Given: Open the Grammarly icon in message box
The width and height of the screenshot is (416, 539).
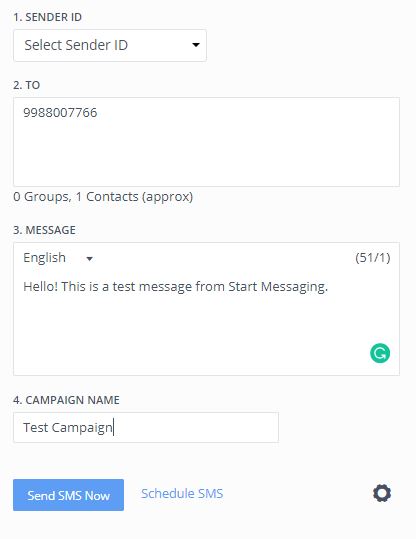Looking at the screenshot, I should (380, 353).
